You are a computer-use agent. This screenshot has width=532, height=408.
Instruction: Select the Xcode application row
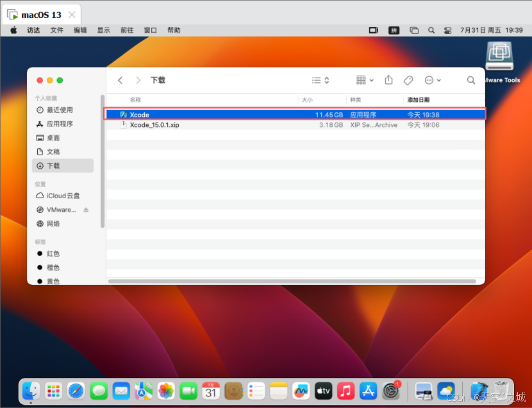tap(295, 115)
